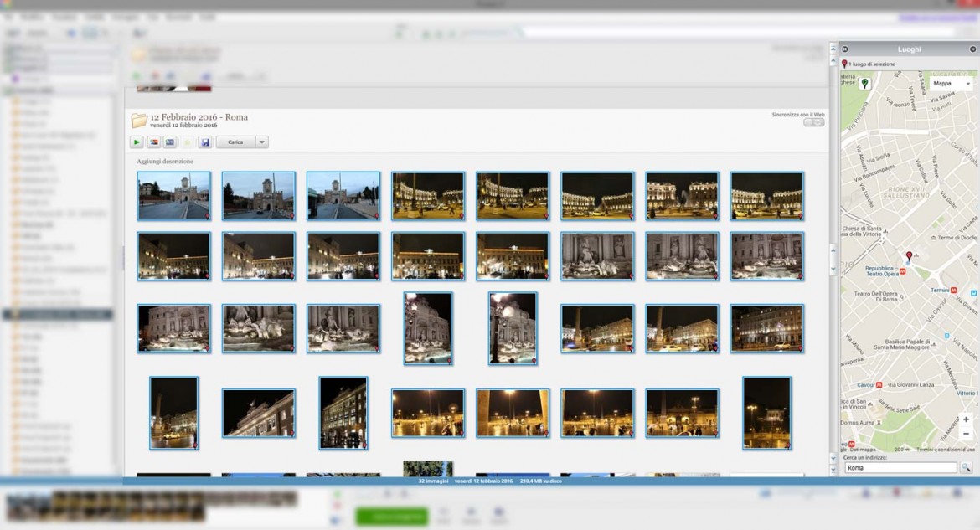980x530 pixels.
Task: Open the Carica dropdown arrow
Action: pos(261,142)
